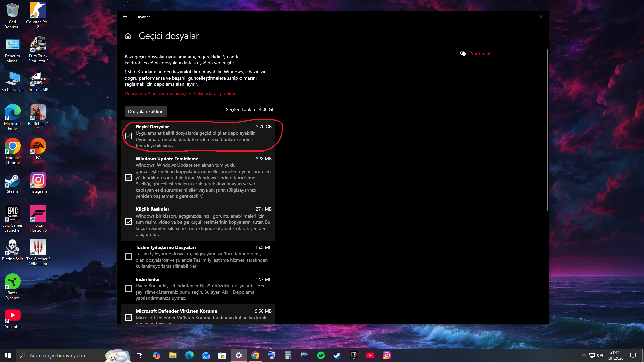
Task: Open the Copilot taskbar icon
Action: pyautogui.click(x=156, y=355)
